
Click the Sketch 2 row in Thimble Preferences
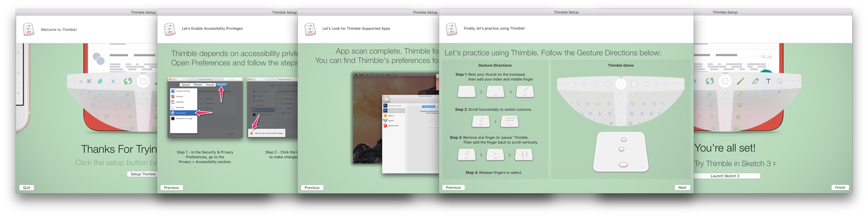pos(394,121)
